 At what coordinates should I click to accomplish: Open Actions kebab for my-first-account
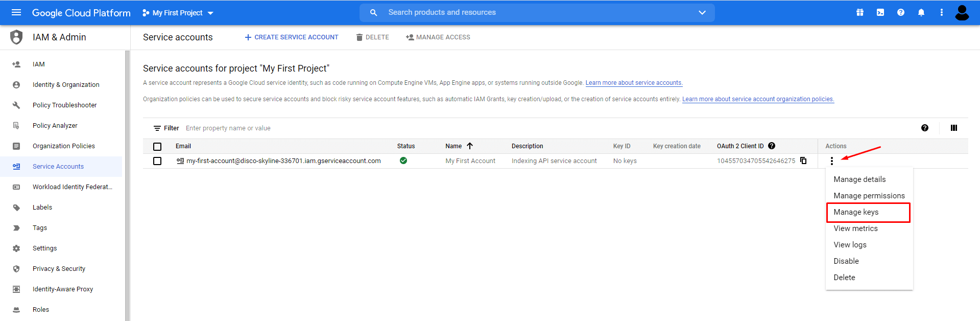(832, 161)
